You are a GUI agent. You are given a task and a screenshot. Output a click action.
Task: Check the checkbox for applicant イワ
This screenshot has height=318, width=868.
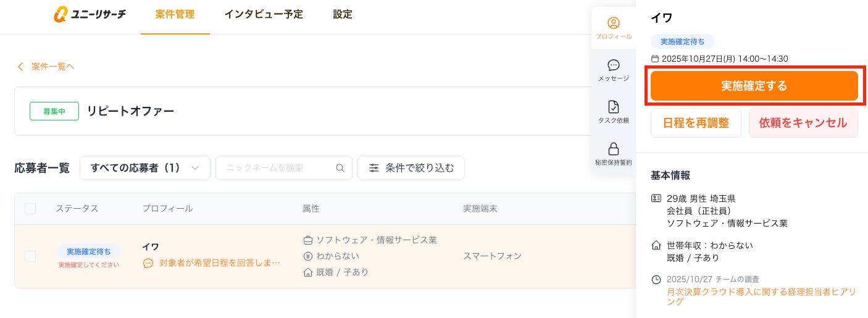point(30,256)
